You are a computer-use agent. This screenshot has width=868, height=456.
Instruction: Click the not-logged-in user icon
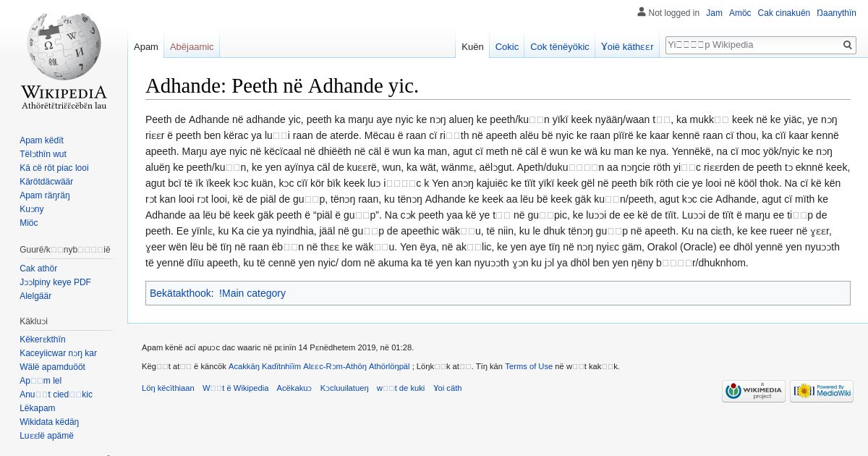coord(641,12)
